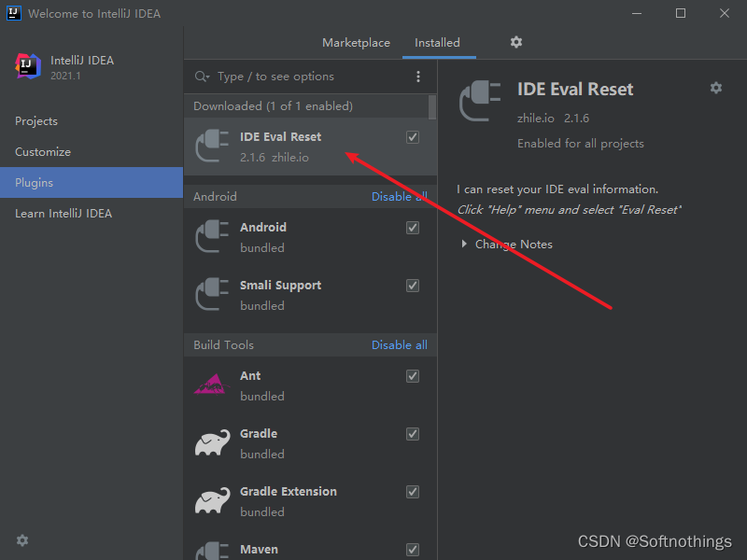747x560 pixels.
Task: Click large plug icon in details pane
Action: [480, 101]
